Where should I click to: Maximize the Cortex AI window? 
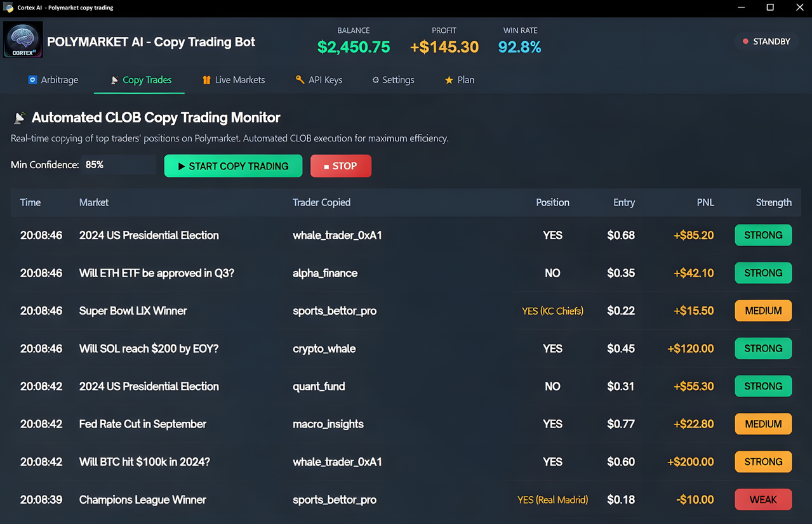(770, 8)
